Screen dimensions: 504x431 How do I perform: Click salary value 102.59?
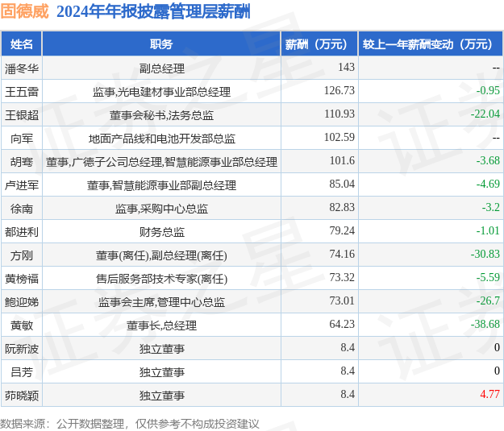pyautogui.click(x=339, y=138)
